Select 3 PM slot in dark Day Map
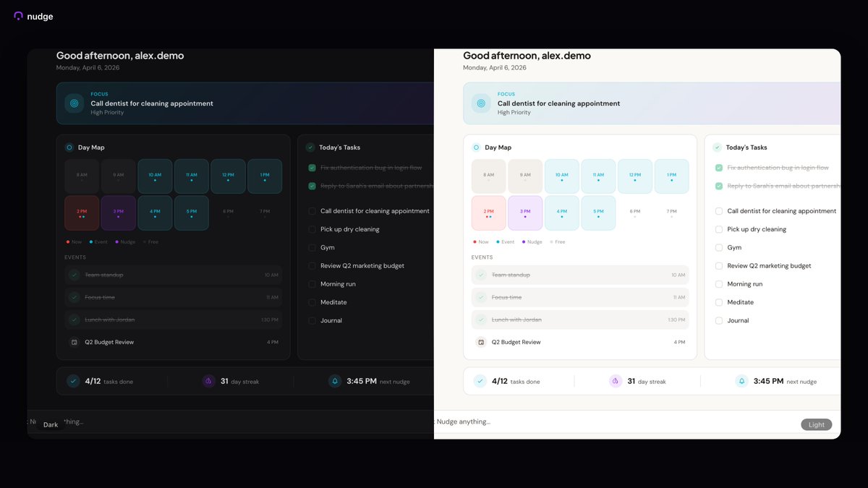The image size is (868, 488). tap(119, 213)
